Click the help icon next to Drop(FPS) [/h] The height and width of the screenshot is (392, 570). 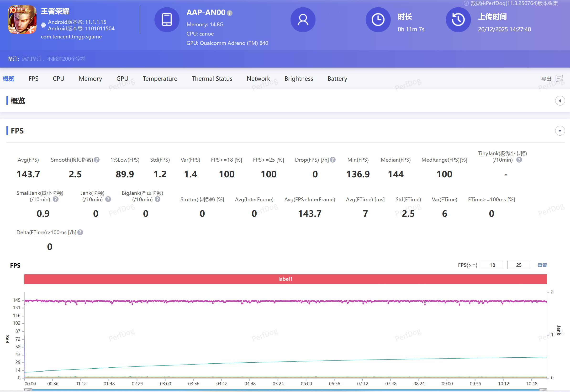(x=333, y=160)
